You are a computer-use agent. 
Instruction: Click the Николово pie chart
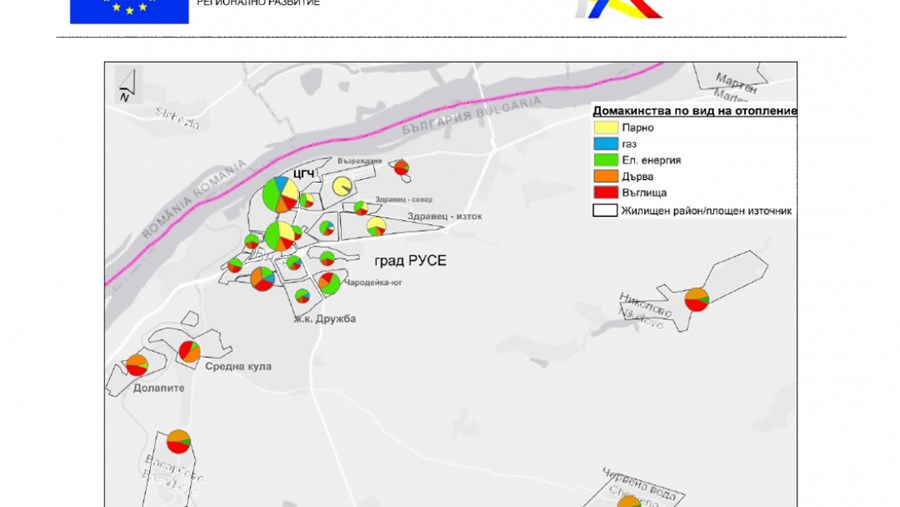click(x=696, y=299)
